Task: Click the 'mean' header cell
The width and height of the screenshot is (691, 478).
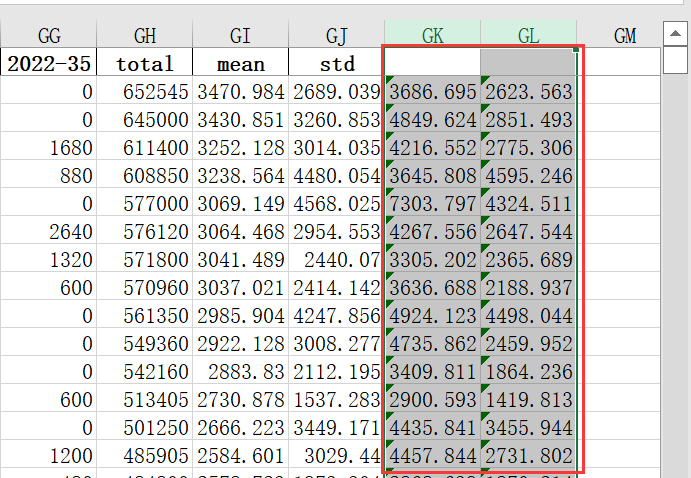Action: point(241,62)
